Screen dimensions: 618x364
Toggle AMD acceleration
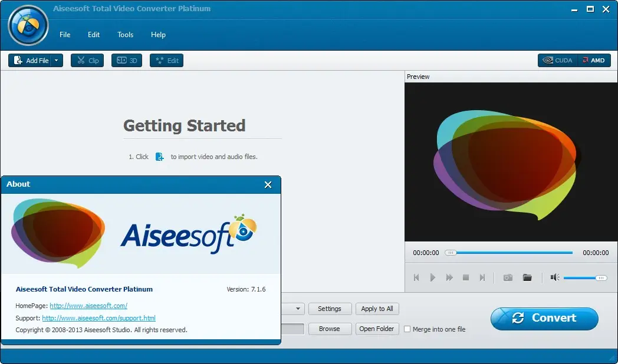click(x=594, y=60)
